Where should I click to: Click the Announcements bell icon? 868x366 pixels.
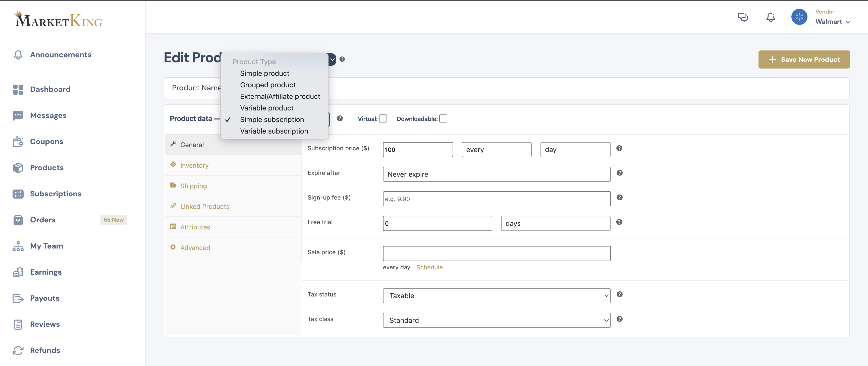pyautogui.click(x=18, y=55)
